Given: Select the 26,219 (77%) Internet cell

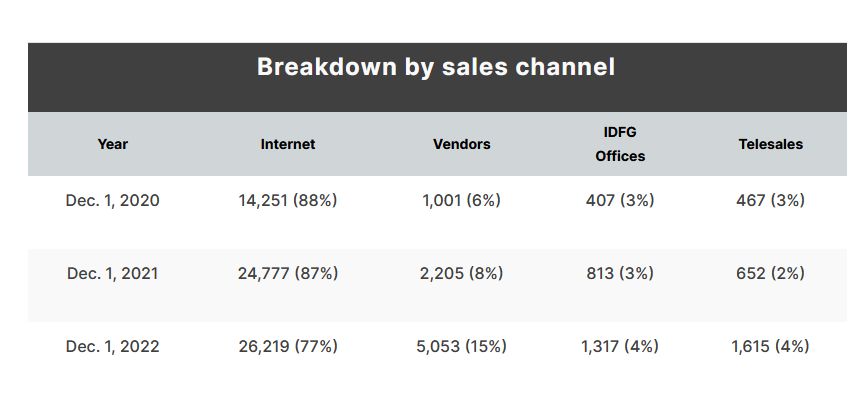Looking at the screenshot, I should coord(288,347).
